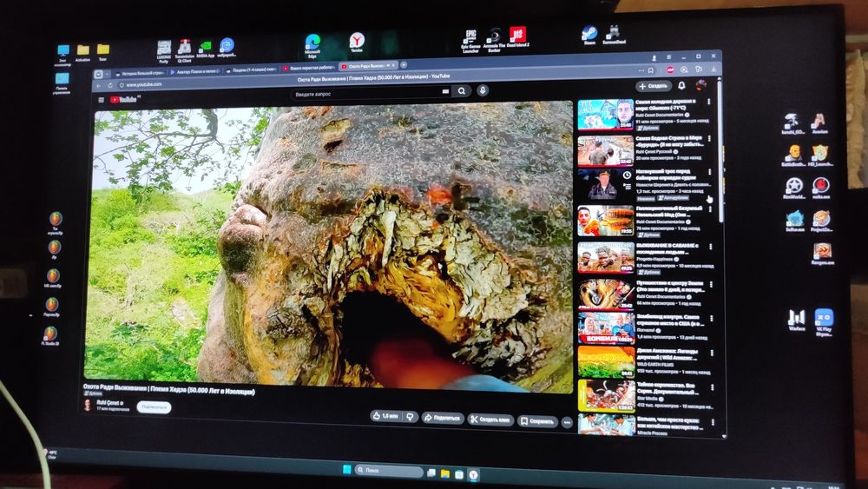The width and height of the screenshot is (868, 489).
Task: Switch to the 'Пацаны (1-4 сезон)' browser tab
Action: (x=252, y=70)
